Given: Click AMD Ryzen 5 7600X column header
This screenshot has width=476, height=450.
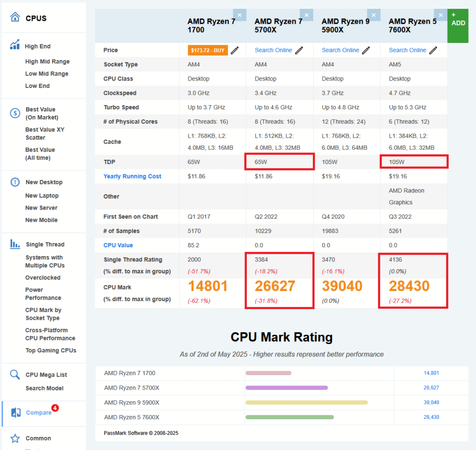Looking at the screenshot, I should tap(413, 26).
